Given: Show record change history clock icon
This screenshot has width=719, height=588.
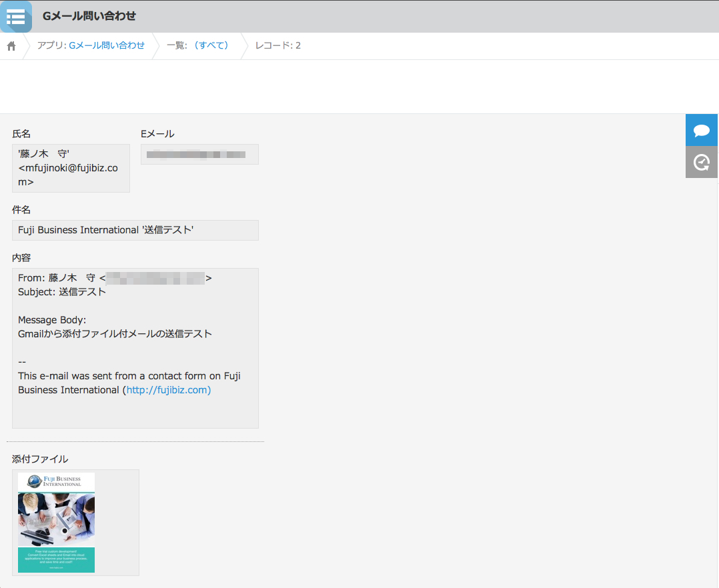Looking at the screenshot, I should (701, 162).
